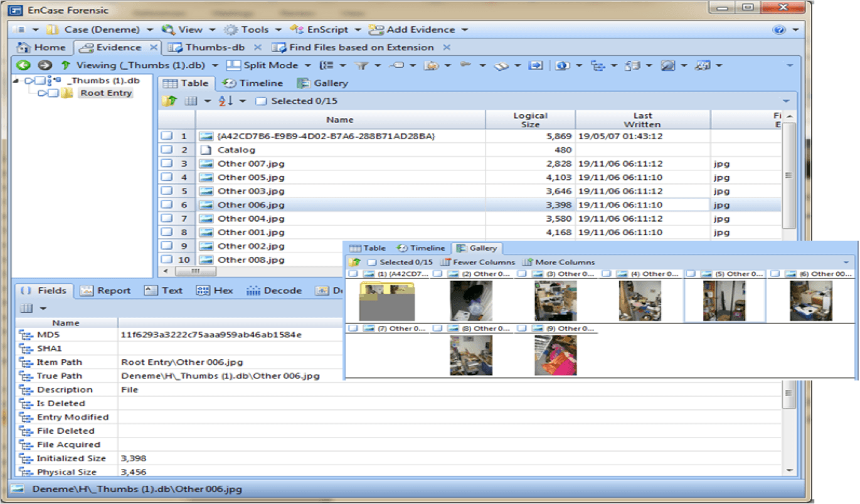Click the blue help icon at top right
Image resolution: width=860 pixels, height=504 pixels.
(x=780, y=29)
